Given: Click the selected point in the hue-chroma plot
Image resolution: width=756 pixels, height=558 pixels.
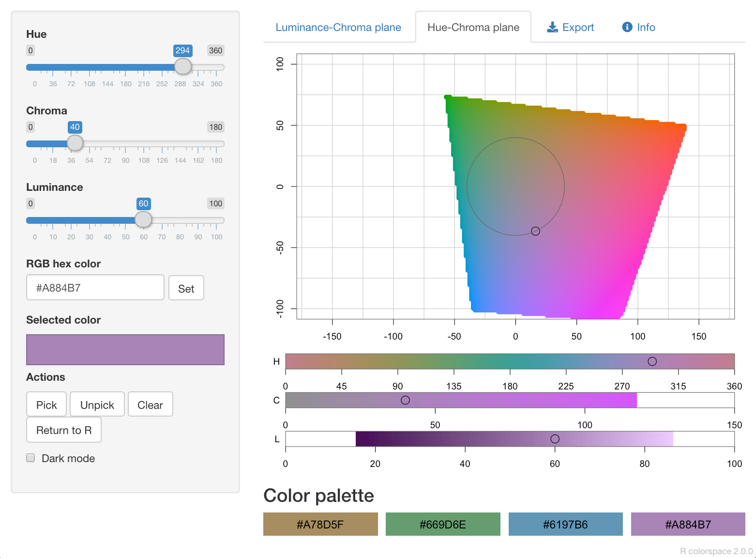Looking at the screenshot, I should [535, 231].
